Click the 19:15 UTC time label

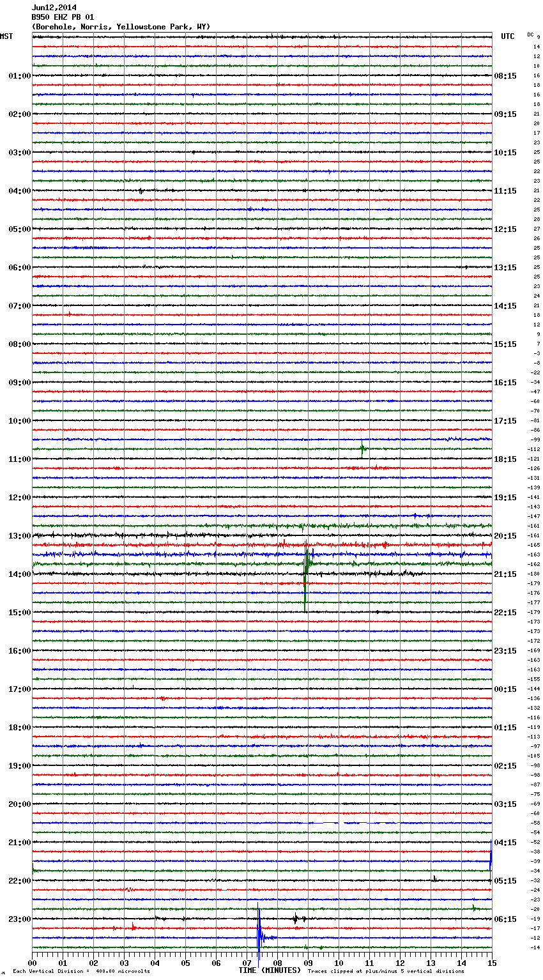[x=505, y=498]
